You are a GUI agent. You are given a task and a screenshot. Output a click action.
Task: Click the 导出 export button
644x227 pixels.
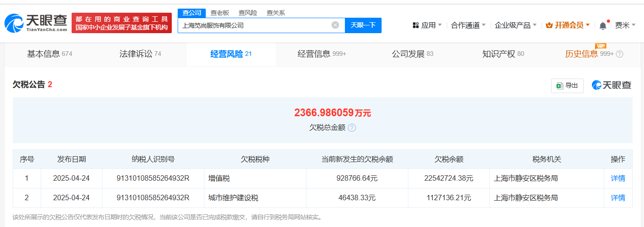(x=567, y=85)
